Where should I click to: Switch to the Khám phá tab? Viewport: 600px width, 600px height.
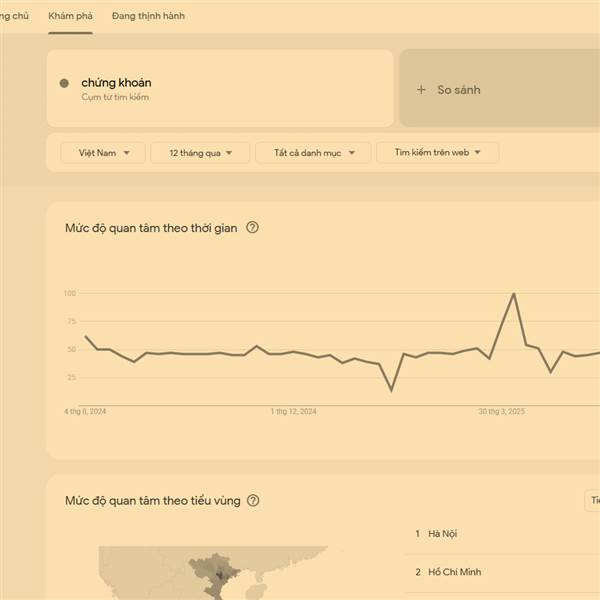(x=70, y=16)
